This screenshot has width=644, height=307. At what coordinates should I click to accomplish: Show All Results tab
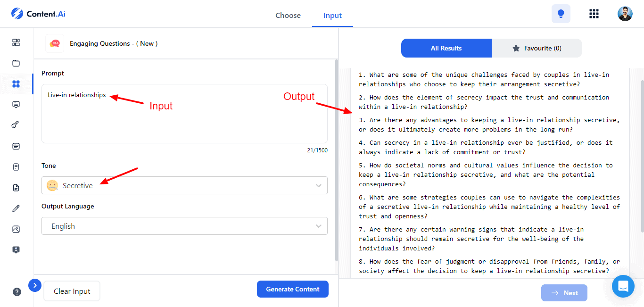pos(446,48)
